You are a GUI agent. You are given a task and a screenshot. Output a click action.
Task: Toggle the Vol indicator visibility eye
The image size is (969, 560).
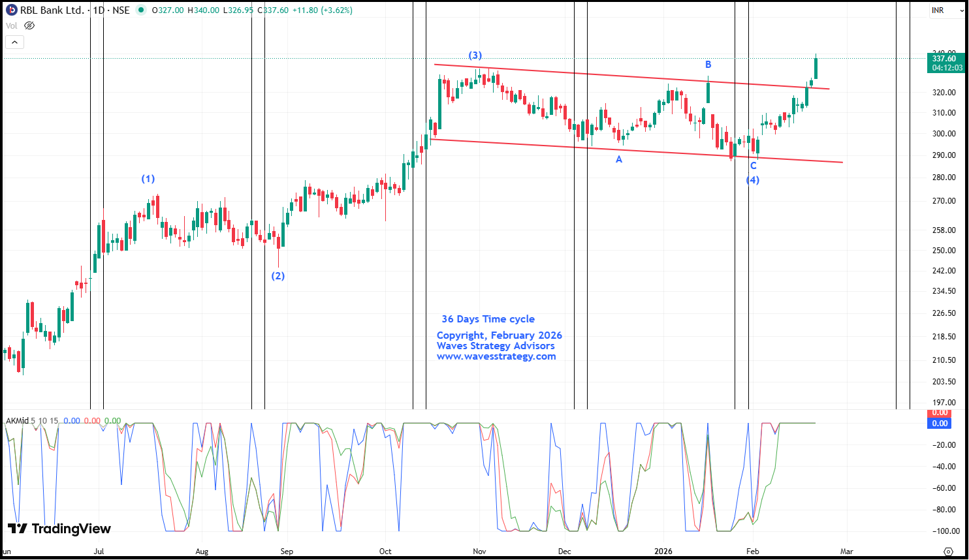(x=29, y=25)
